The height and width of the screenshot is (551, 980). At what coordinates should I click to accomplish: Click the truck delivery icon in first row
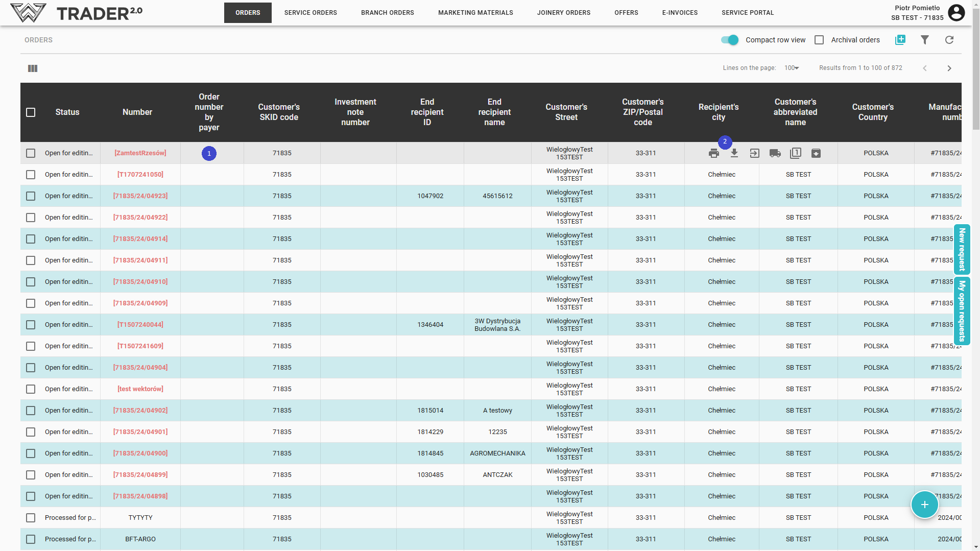[775, 153]
